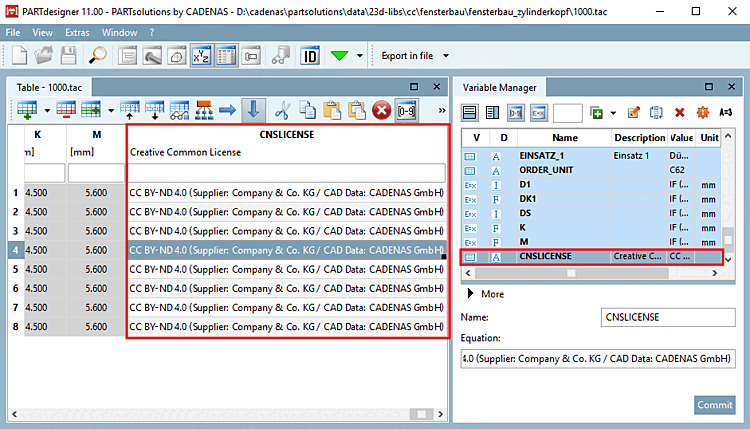The height and width of the screenshot is (429, 750).
Task: Click the first paste clipboard icon
Action: (331, 110)
